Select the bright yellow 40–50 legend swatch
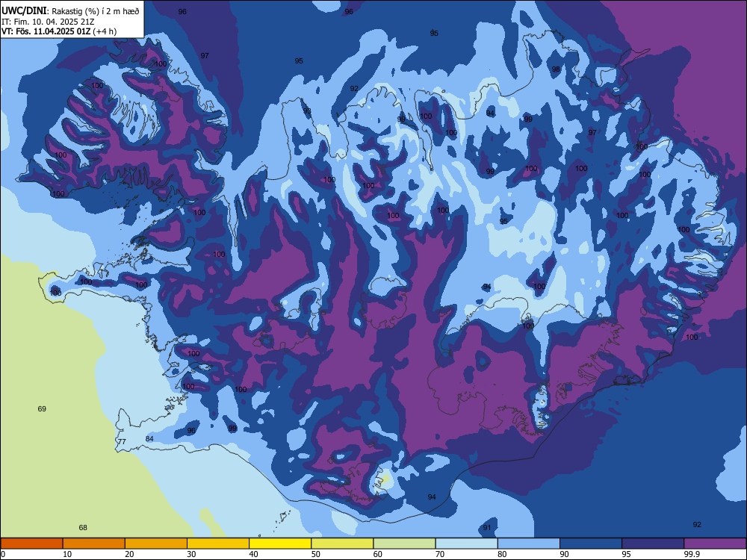The height and width of the screenshot is (560, 747). 280,544
